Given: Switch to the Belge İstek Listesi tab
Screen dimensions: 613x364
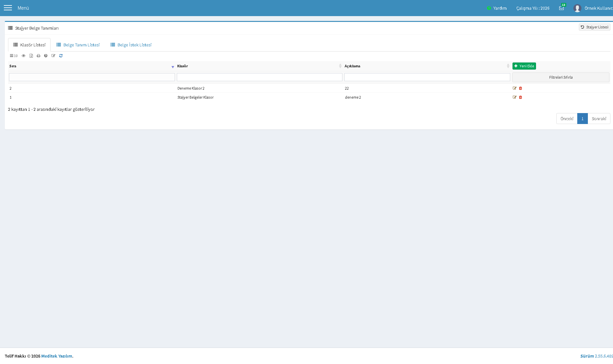Looking at the screenshot, I should click(x=131, y=45).
